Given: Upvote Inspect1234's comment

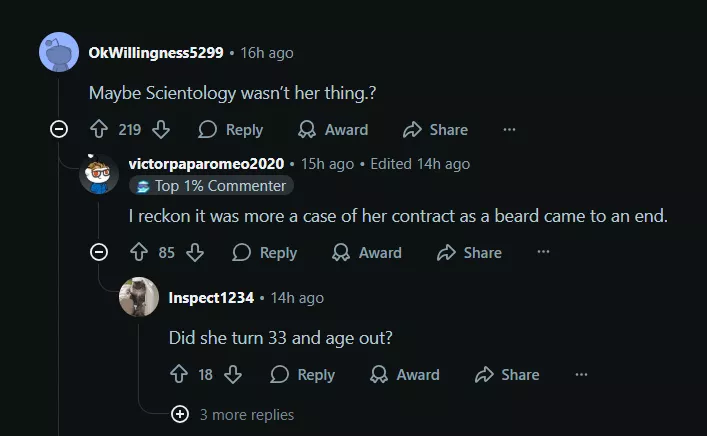Looking at the screenshot, I should coord(179,374).
